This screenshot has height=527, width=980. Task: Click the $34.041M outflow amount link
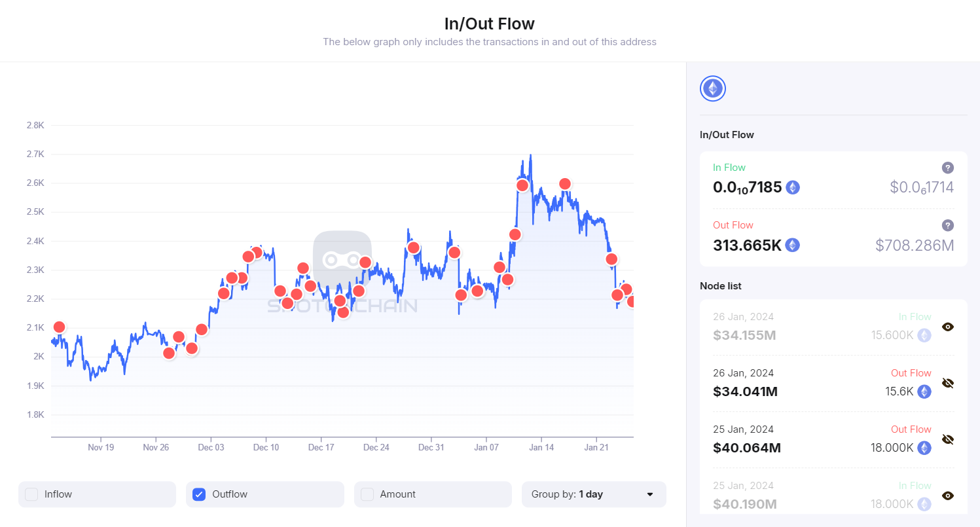(x=744, y=391)
